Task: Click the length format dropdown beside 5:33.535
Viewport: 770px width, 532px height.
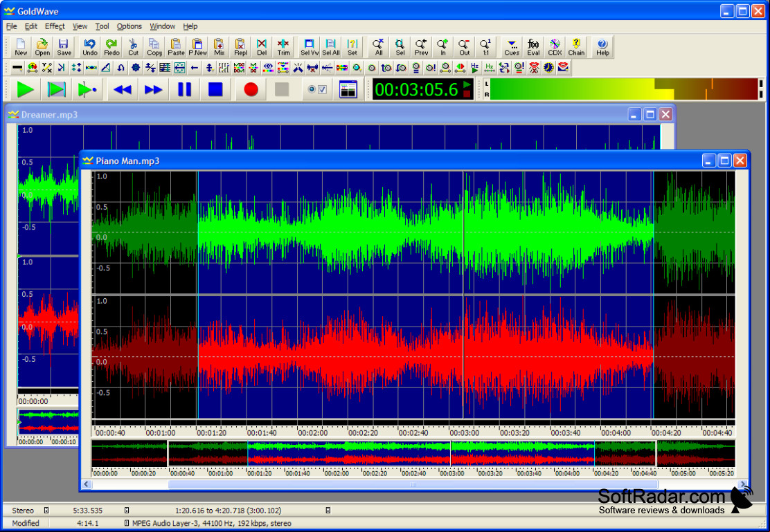Action: pyautogui.click(x=126, y=511)
